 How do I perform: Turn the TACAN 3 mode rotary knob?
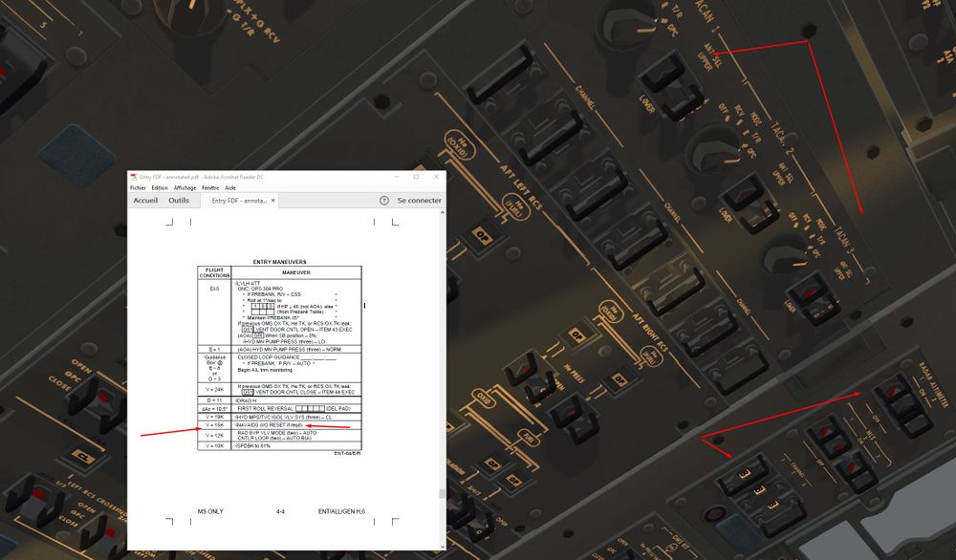[785, 256]
